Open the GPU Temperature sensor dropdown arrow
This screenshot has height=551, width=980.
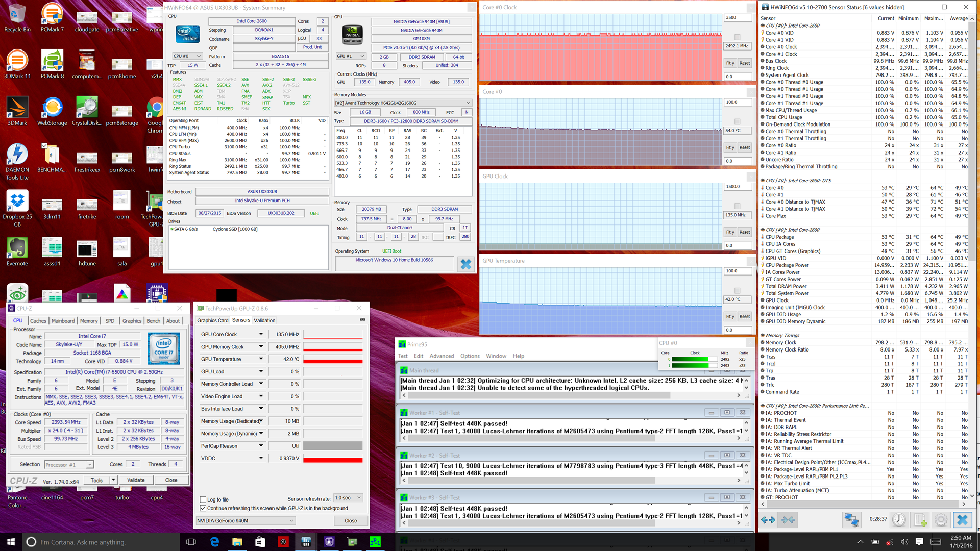(x=261, y=359)
